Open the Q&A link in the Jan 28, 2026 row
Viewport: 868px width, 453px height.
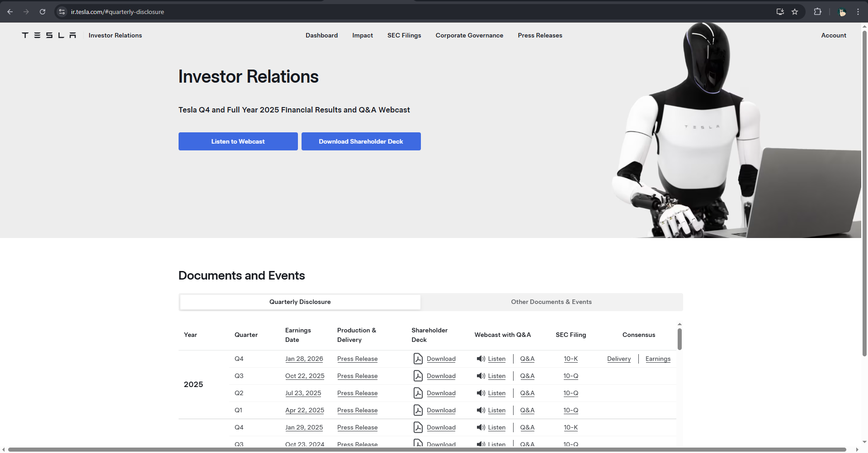[x=527, y=359]
